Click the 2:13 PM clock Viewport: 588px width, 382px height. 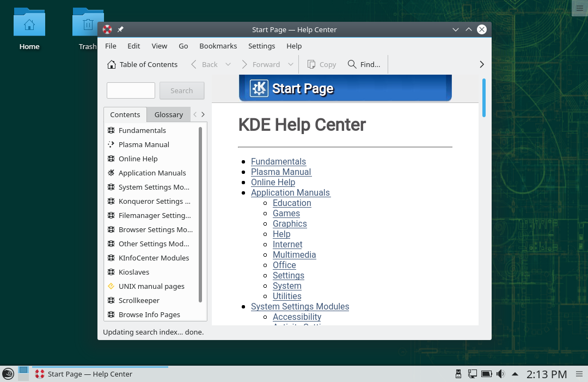click(547, 374)
